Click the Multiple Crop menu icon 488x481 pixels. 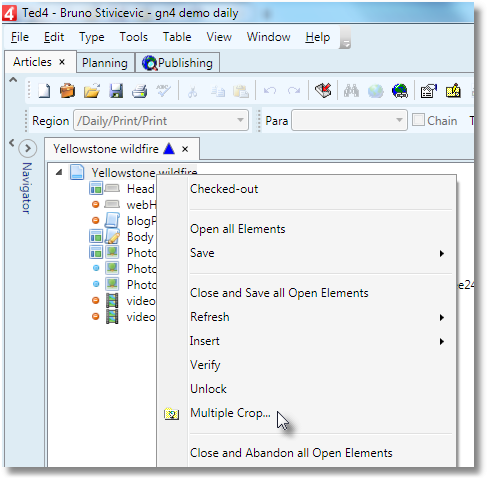[x=172, y=414]
